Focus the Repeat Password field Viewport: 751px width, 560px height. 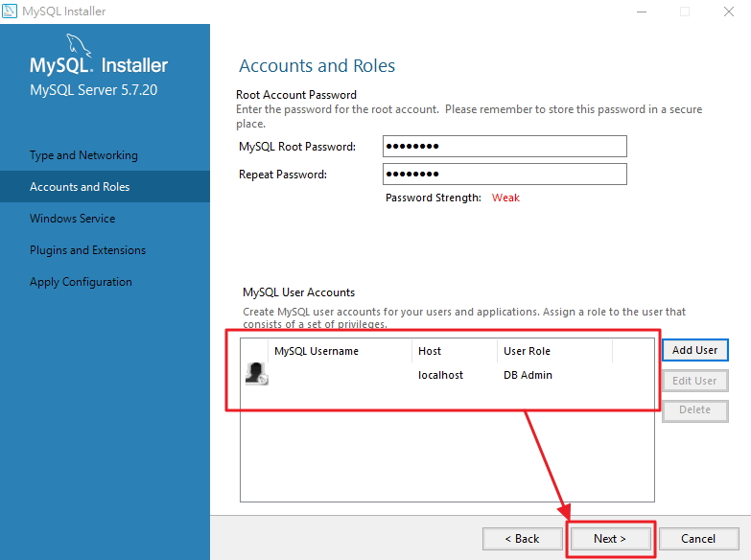pyautogui.click(x=505, y=174)
